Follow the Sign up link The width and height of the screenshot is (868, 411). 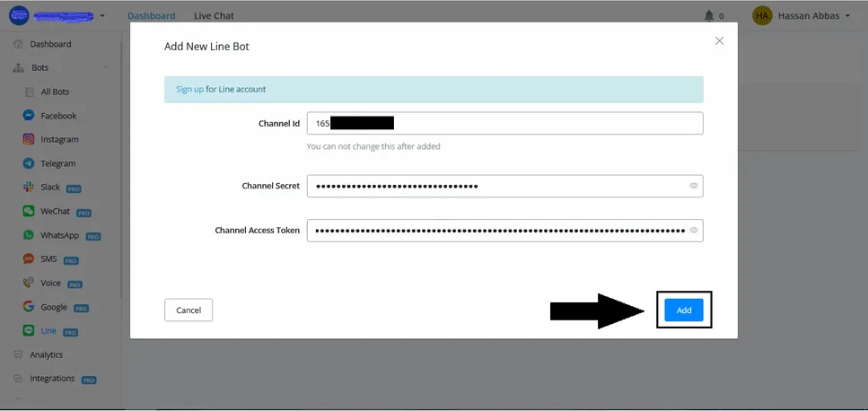coord(190,89)
